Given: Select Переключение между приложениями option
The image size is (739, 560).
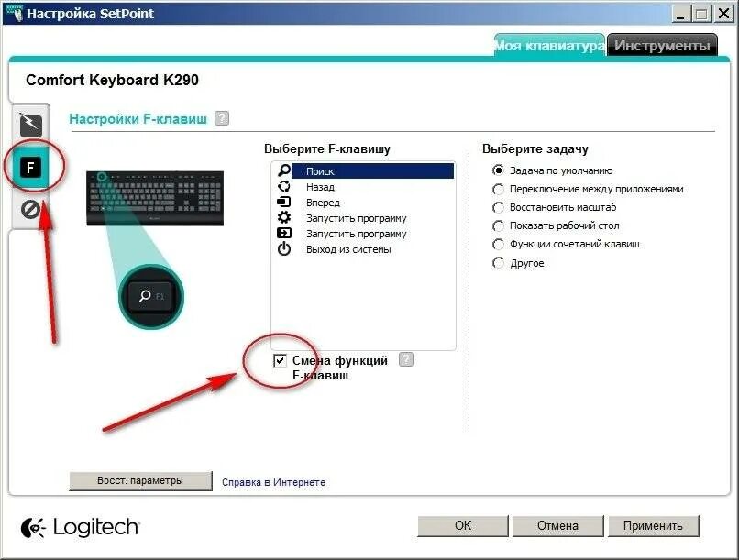Looking at the screenshot, I should (x=498, y=189).
